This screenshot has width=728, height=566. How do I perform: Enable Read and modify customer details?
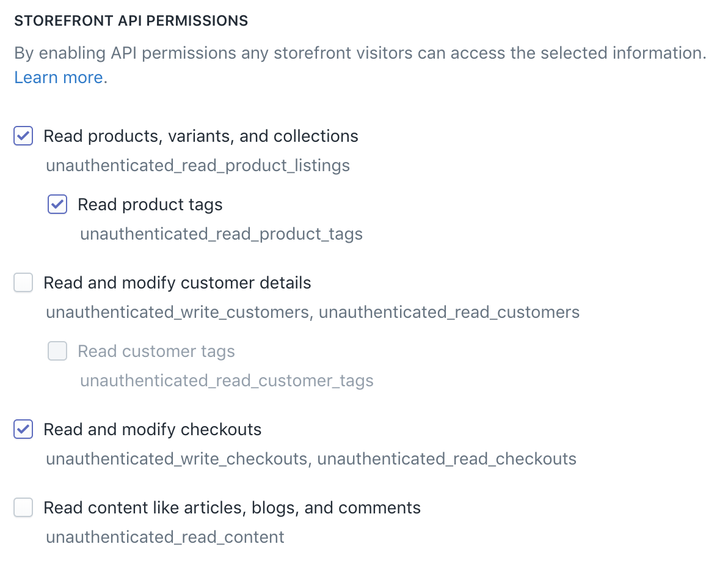pyautogui.click(x=23, y=282)
